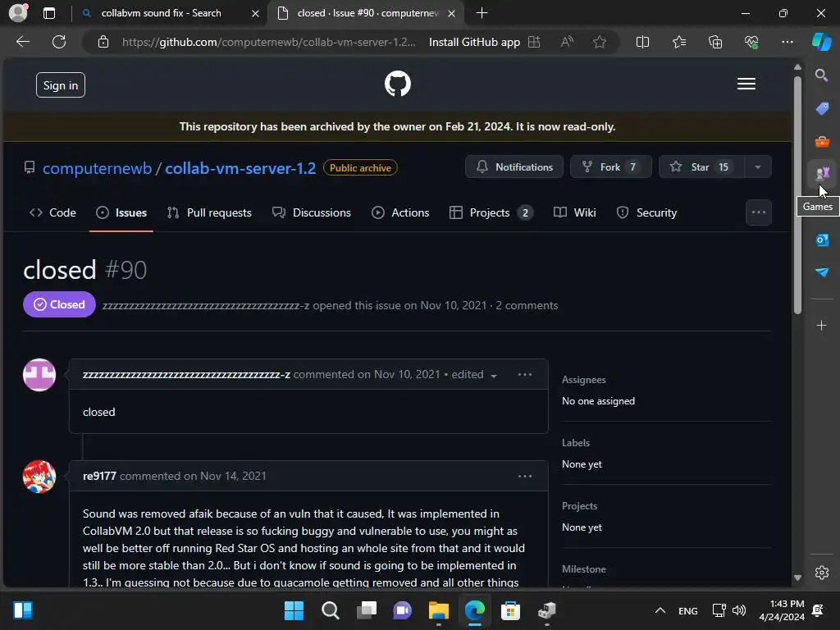This screenshot has height=630, width=840.
Task: Open the Actions tab
Action: pos(400,212)
